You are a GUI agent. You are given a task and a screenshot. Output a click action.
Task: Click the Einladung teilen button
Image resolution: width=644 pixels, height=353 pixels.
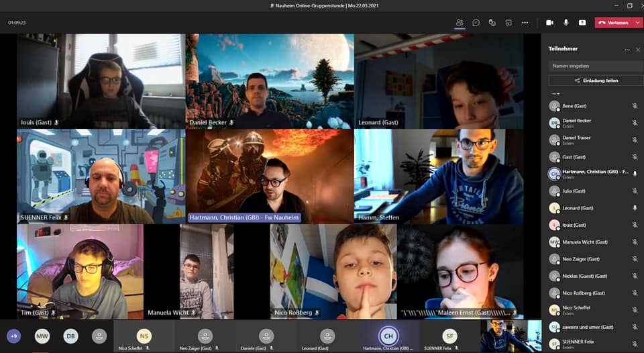596,81
